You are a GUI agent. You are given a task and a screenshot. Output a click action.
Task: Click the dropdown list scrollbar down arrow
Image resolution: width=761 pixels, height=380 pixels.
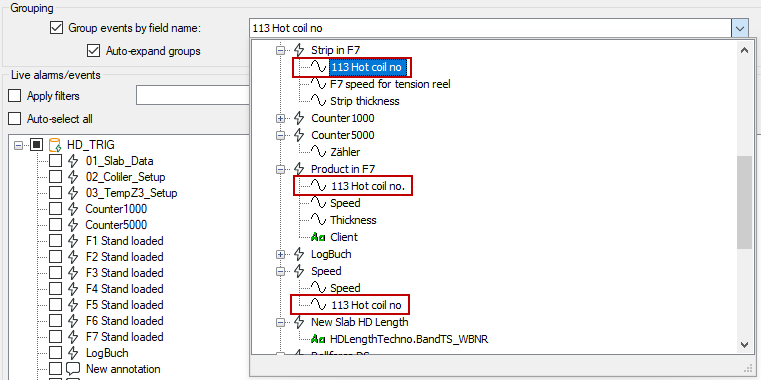(744, 345)
